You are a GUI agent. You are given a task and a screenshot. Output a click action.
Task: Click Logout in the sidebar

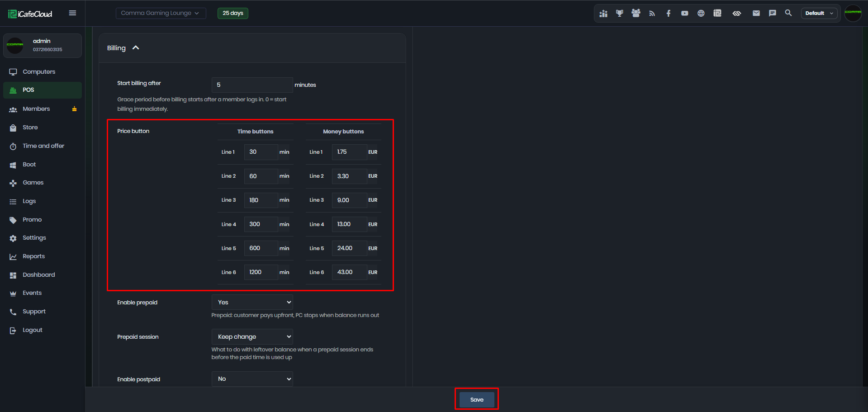(x=43, y=330)
